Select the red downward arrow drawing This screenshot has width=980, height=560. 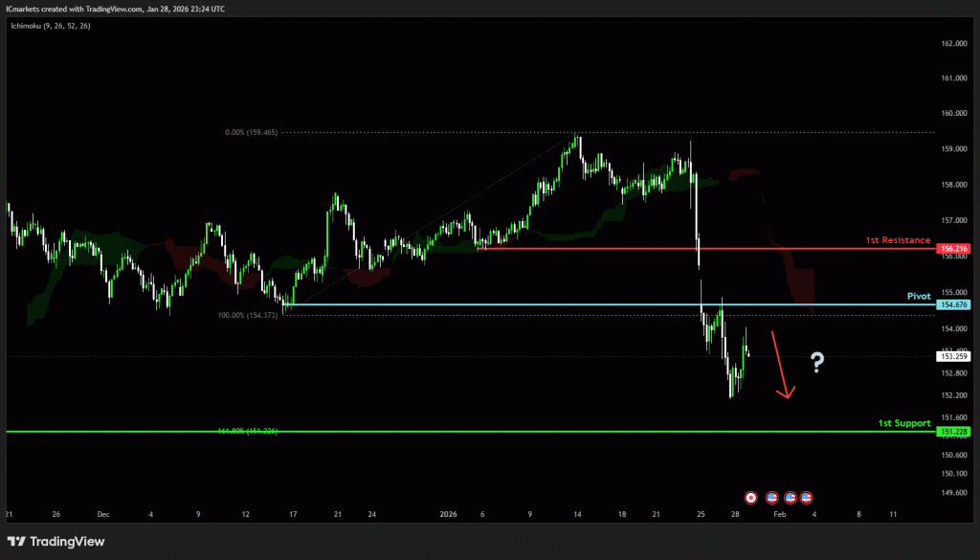coord(781,364)
